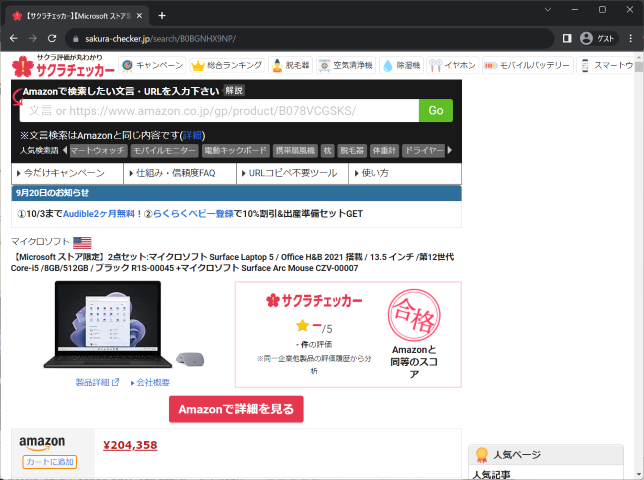Screen dimensions: 644x480
Task: Click the yellow star rating icon
Action: [x=302, y=325]
